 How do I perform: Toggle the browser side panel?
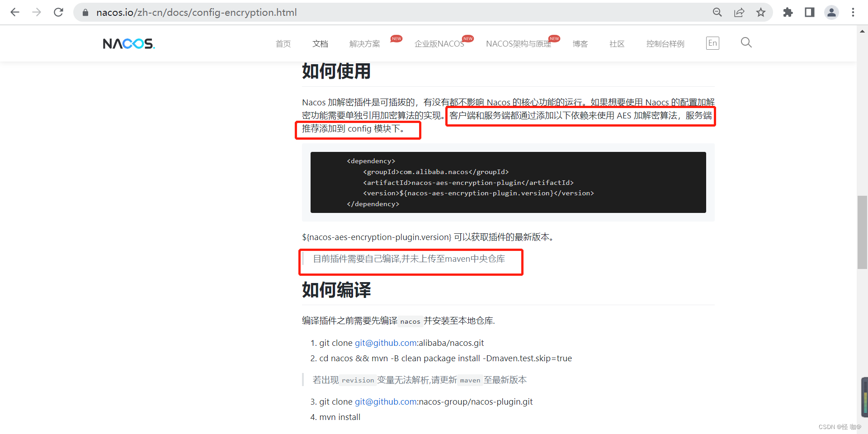click(810, 12)
